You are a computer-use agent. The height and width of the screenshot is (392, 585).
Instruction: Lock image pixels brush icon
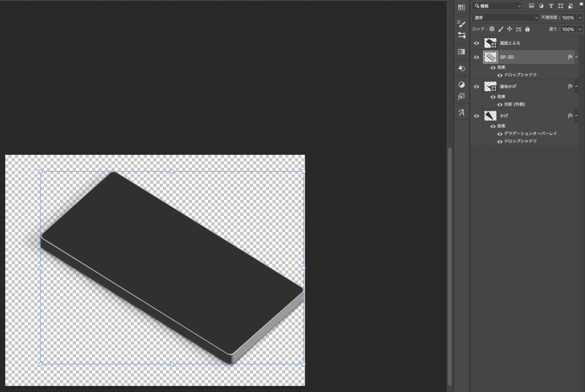point(500,29)
